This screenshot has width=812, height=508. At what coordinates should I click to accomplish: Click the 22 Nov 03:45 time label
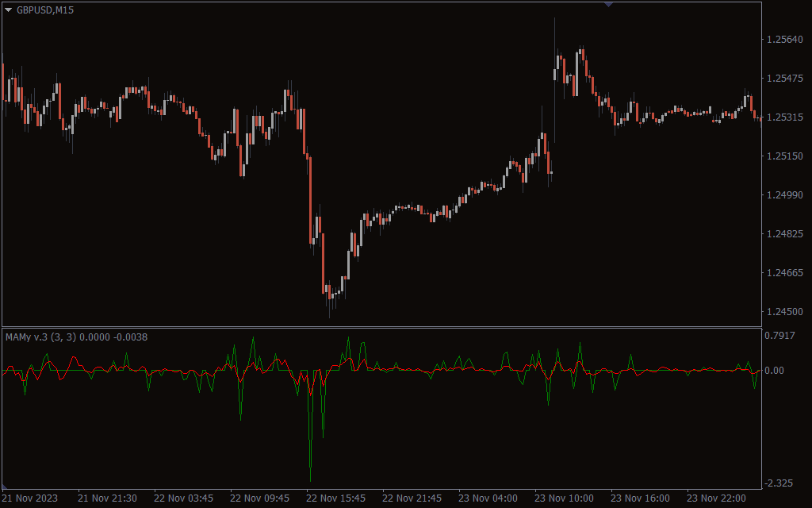click(183, 498)
